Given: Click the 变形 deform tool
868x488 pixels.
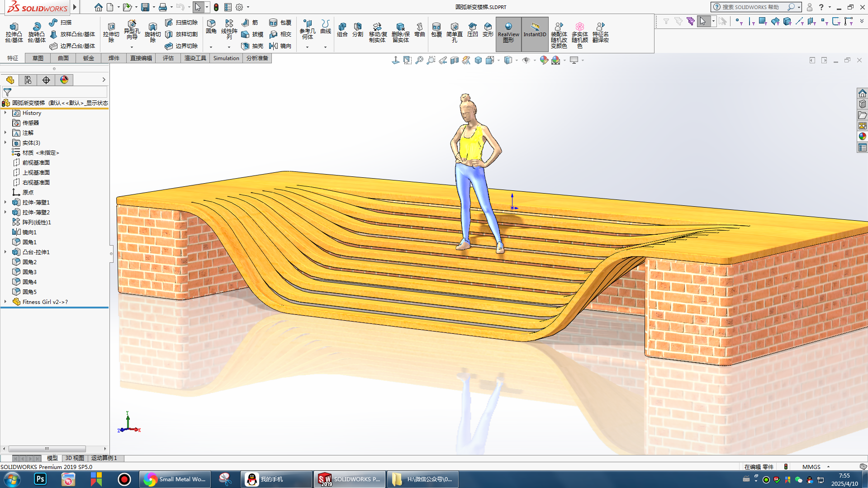Looking at the screenshot, I should [488, 30].
